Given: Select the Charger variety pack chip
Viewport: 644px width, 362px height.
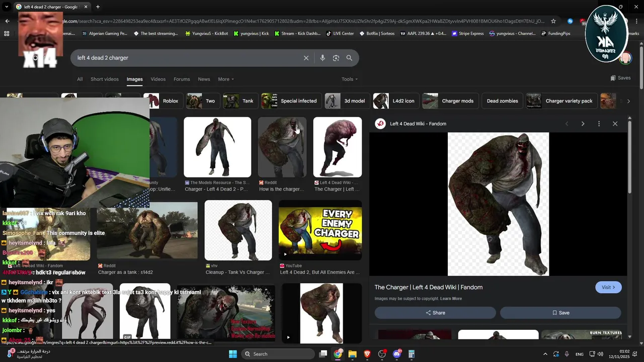Looking at the screenshot, I should [x=561, y=101].
